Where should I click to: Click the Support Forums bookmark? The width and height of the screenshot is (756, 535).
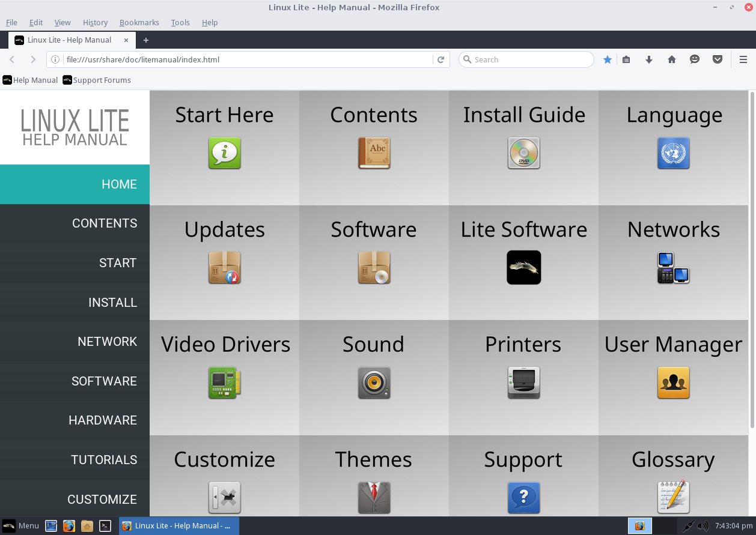[97, 80]
